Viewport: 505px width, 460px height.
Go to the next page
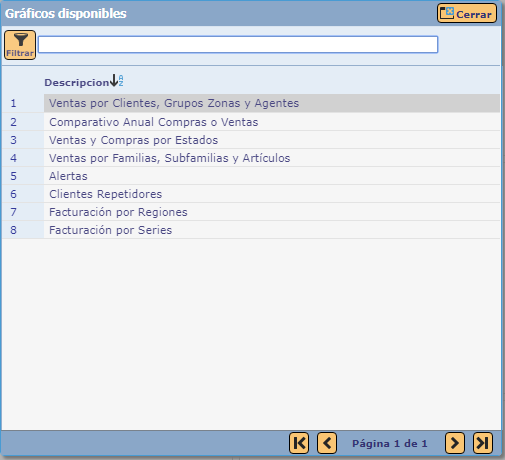455,443
